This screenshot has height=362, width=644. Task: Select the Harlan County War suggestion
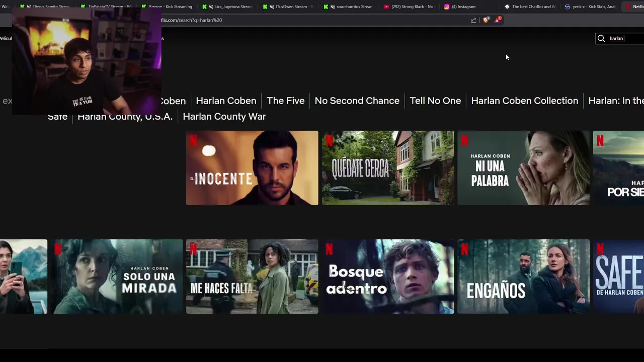(224, 116)
